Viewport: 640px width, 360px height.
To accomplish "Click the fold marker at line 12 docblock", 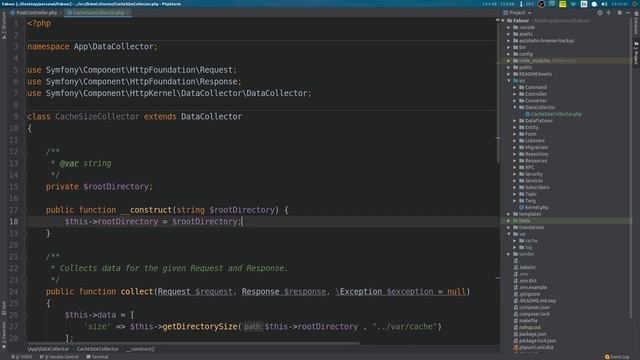I will [x=24, y=152].
